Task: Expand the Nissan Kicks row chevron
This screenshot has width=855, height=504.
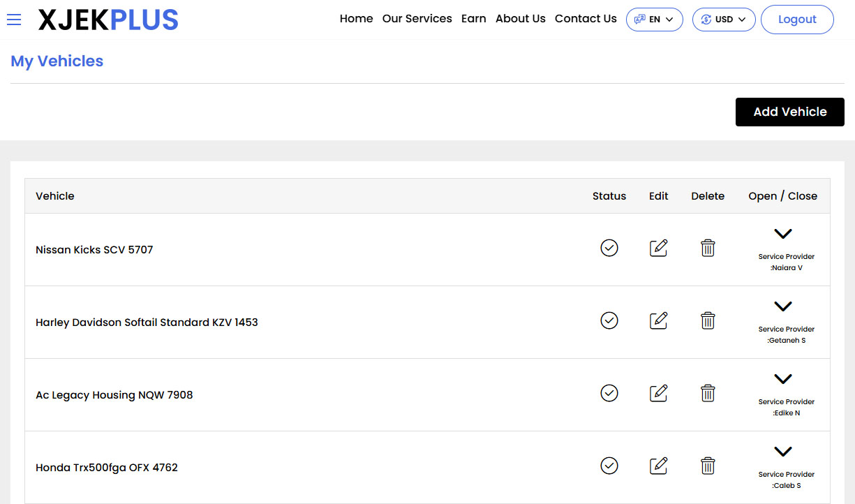Action: click(783, 234)
